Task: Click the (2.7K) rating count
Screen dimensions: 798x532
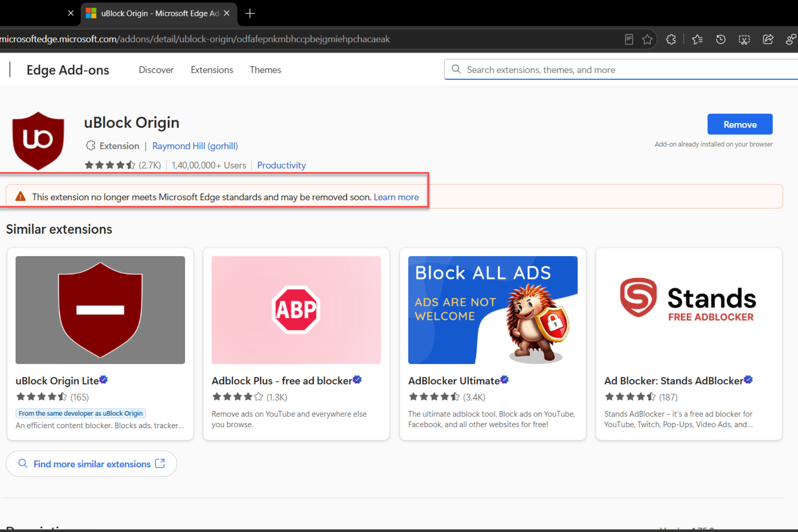Action: (x=150, y=165)
